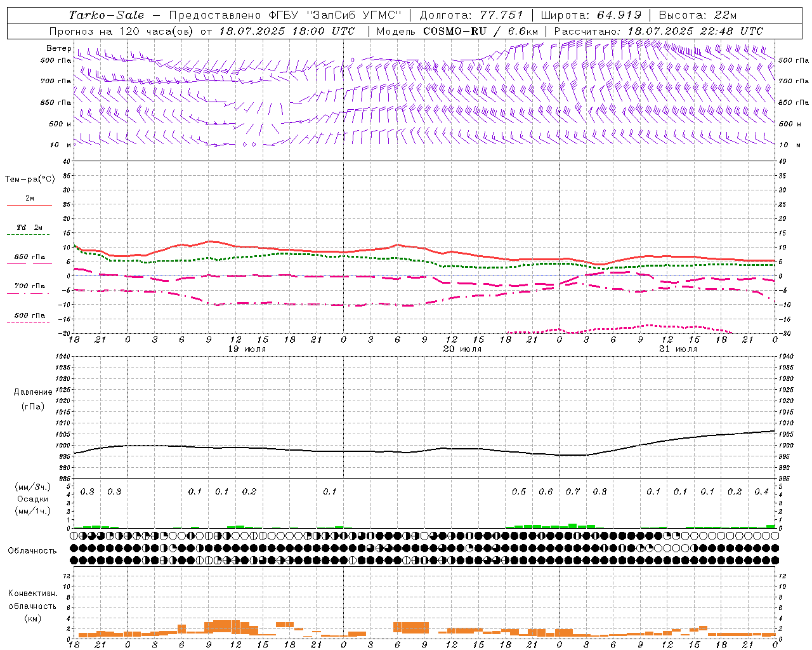The width and height of the screenshot is (812, 650).
Task: Select the 'Предоставлено ФГБУ "ЗапСиб УГМС"' header text
Action: tap(285, 15)
